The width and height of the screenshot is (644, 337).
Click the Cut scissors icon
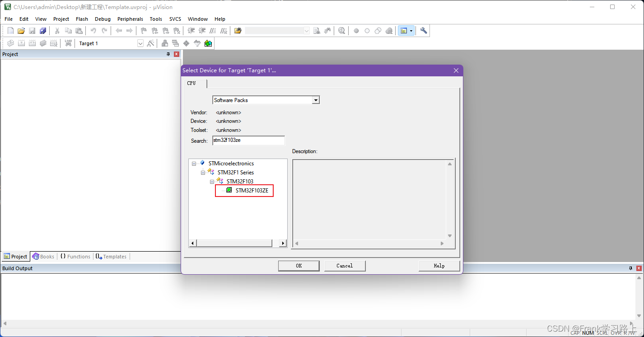(57, 31)
